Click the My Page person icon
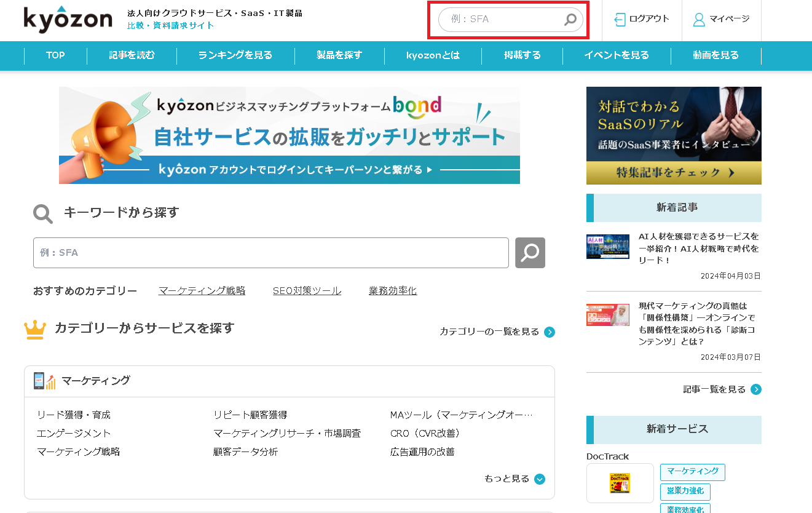The height and width of the screenshot is (513, 812). tap(699, 19)
